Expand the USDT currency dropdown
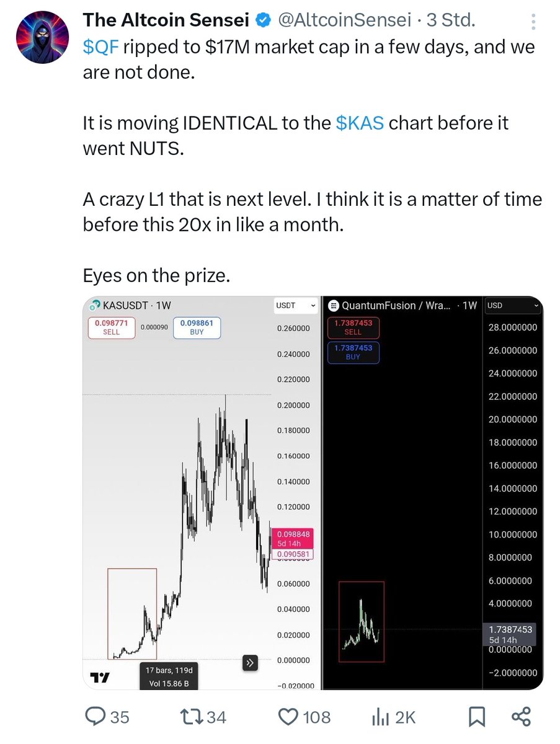Screen dimensions: 560x744 (x=296, y=306)
